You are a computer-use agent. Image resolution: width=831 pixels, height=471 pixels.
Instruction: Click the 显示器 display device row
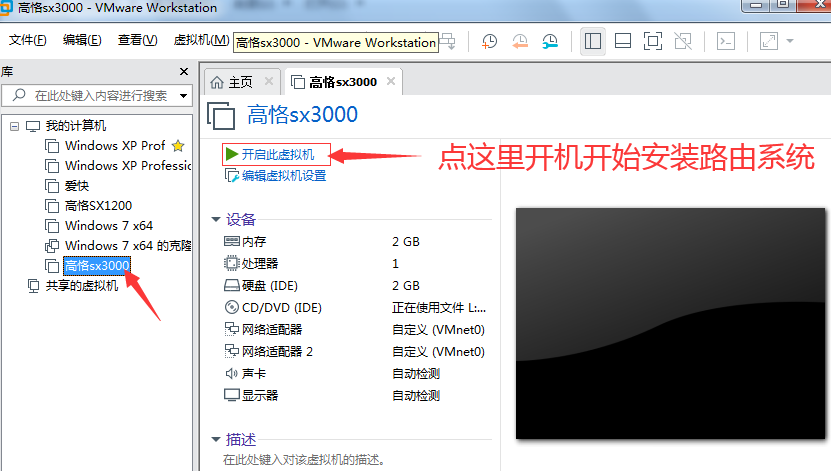[x=354, y=396]
